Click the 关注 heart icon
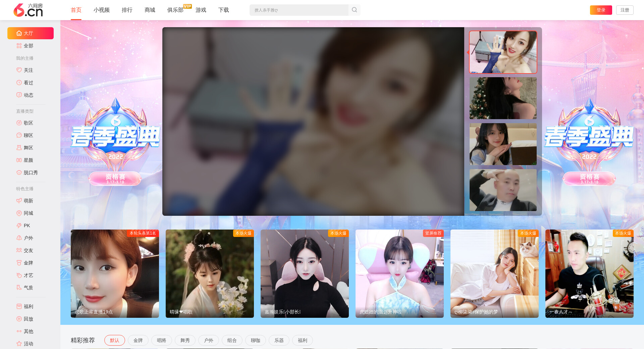This screenshot has height=349, width=644. [19, 70]
